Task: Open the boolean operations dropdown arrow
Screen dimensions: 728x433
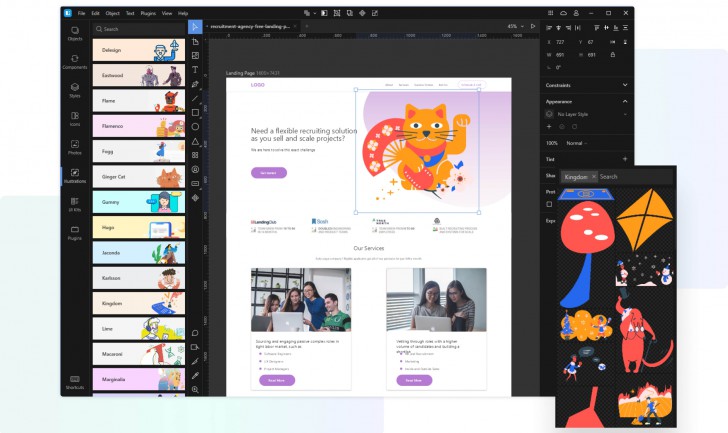Action: click(x=315, y=13)
